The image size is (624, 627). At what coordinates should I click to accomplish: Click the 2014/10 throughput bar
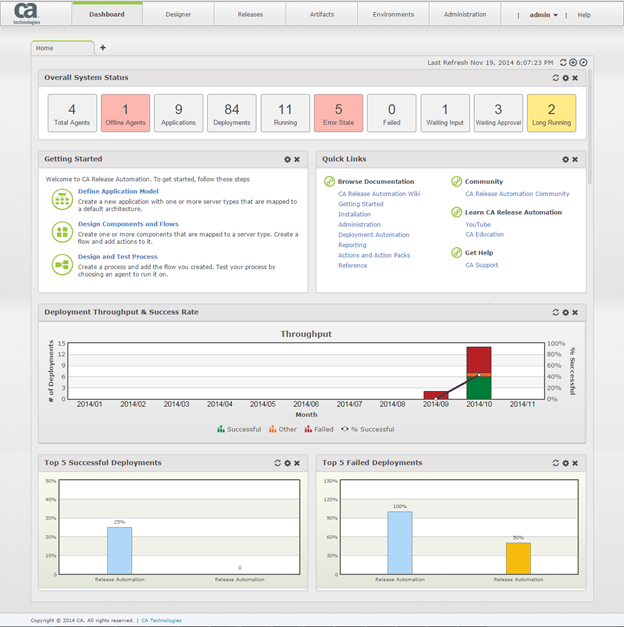pyautogui.click(x=478, y=373)
